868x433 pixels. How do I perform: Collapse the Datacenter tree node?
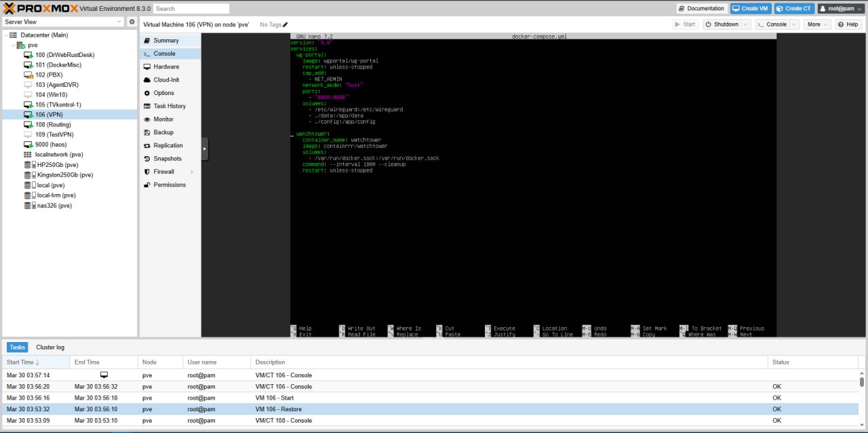click(x=6, y=35)
